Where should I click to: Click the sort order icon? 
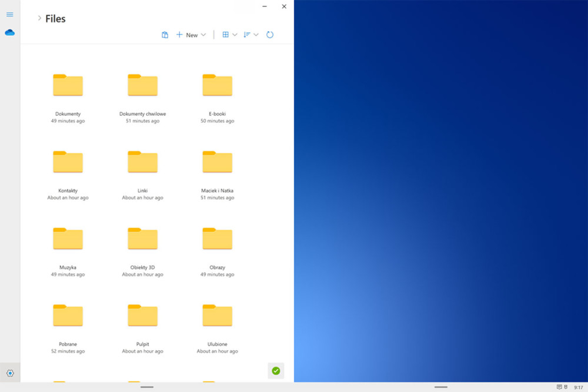pyautogui.click(x=246, y=35)
